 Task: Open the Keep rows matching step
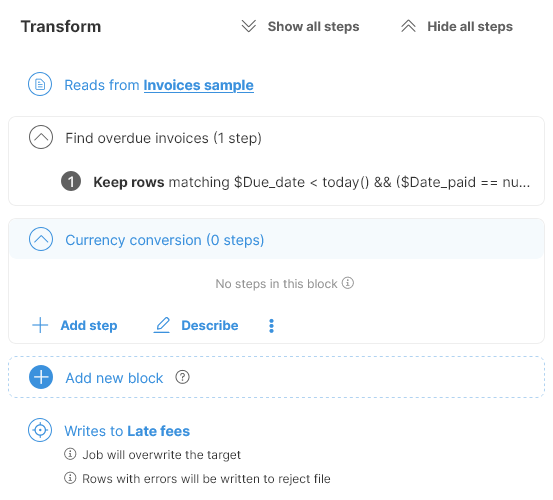click(312, 182)
